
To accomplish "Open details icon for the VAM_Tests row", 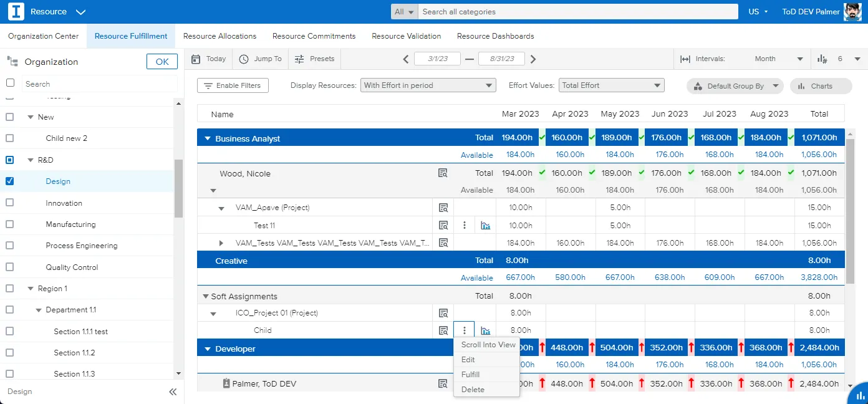I will pyautogui.click(x=443, y=243).
